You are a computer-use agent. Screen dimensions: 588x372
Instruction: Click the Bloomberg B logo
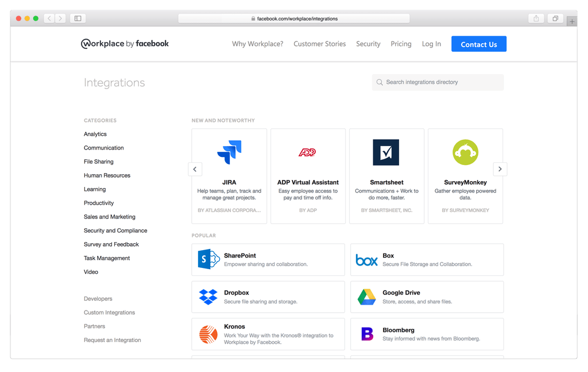tap(367, 333)
